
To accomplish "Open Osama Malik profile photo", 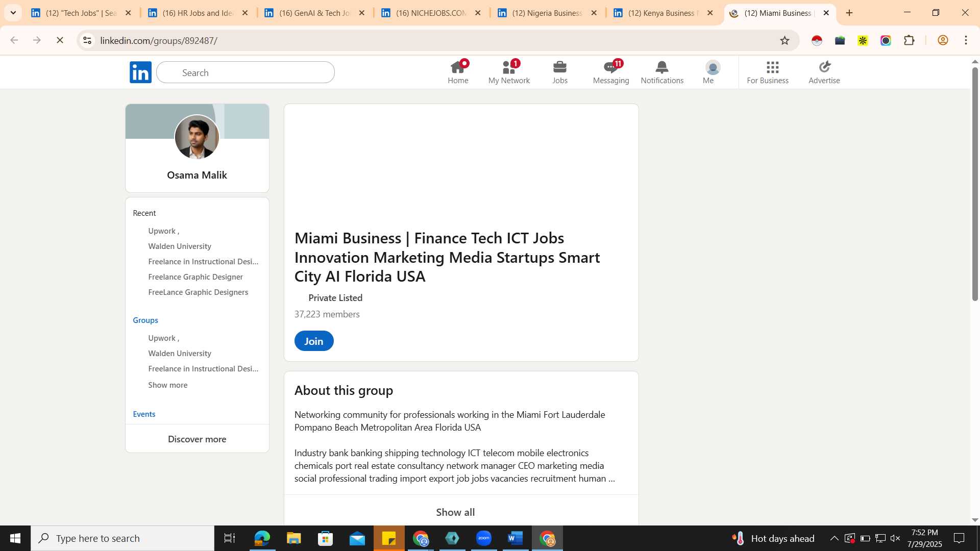I will coord(197,137).
